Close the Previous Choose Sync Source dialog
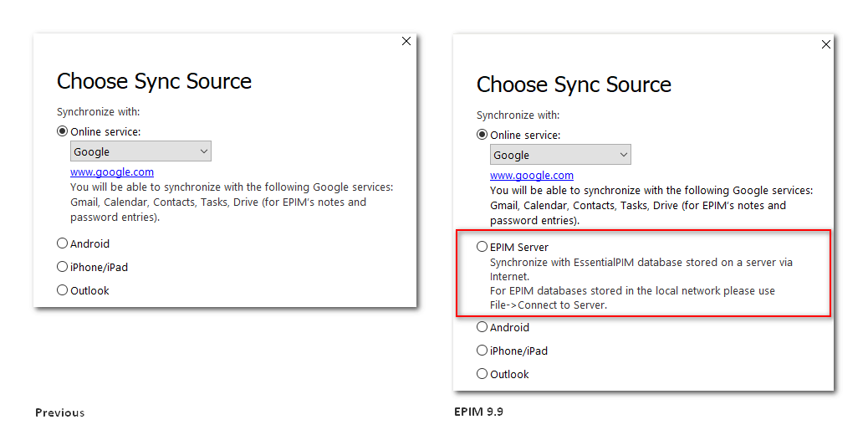Screen dimensions: 868x425 coord(406,41)
